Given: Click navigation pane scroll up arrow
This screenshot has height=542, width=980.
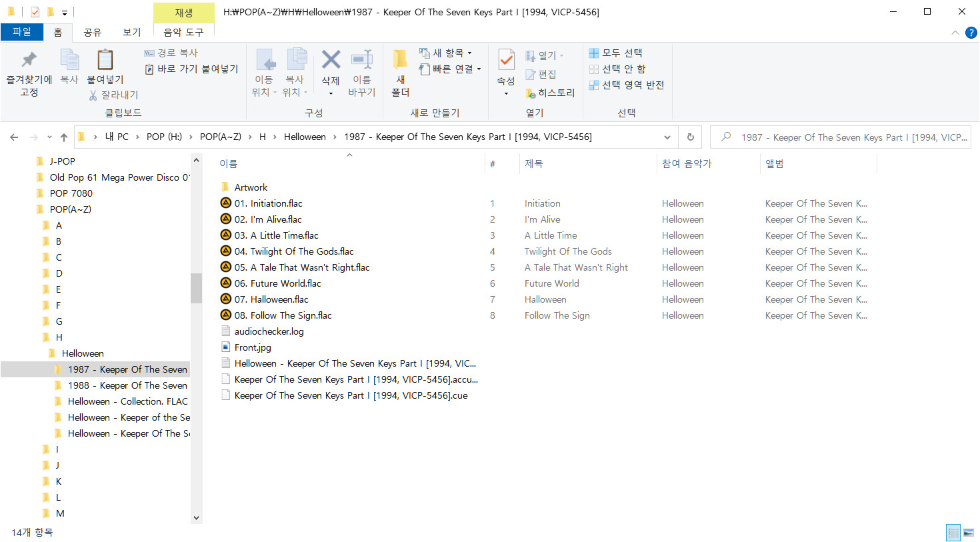Looking at the screenshot, I should pyautogui.click(x=196, y=161).
